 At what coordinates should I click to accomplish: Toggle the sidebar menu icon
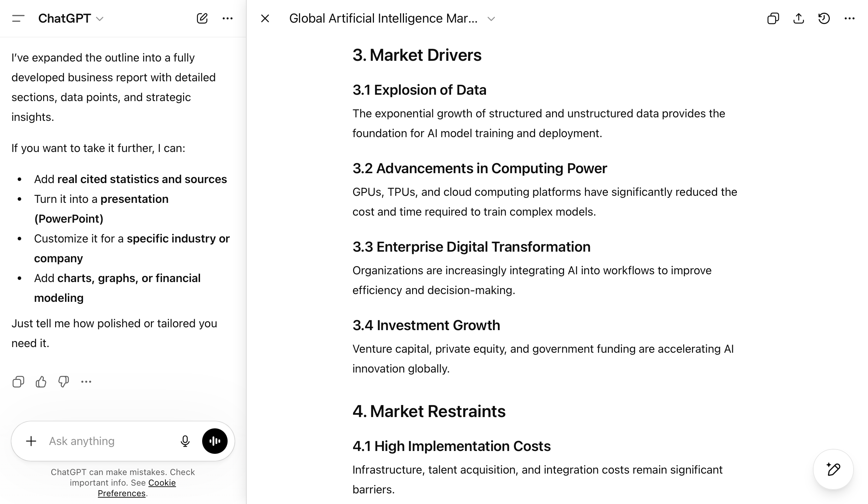[18, 18]
